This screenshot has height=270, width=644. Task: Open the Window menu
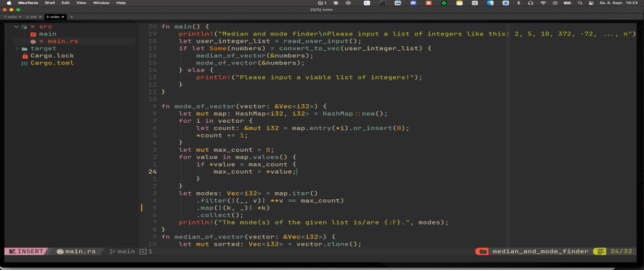[x=101, y=3]
